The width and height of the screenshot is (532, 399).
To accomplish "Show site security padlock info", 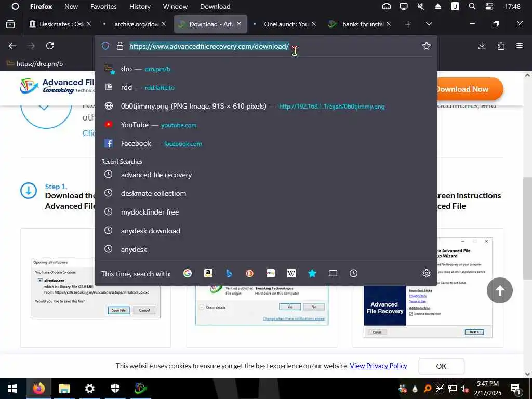I will [120, 46].
